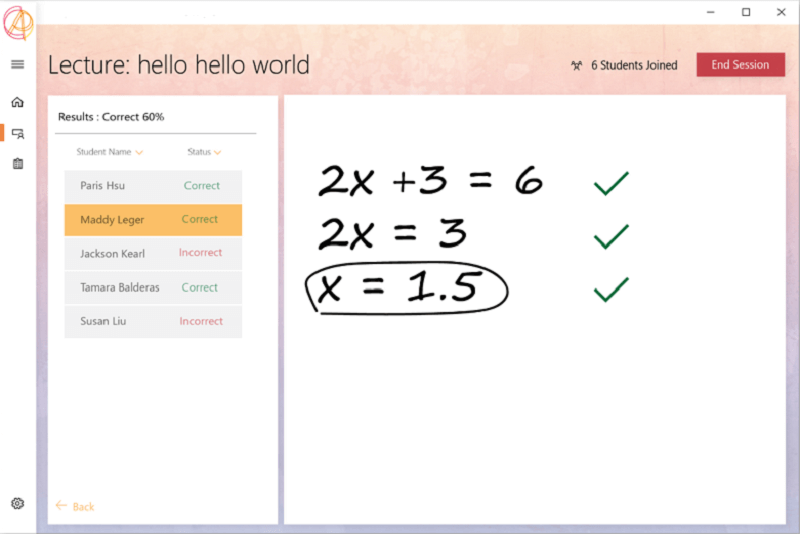Image resolution: width=800 pixels, height=534 pixels.
Task: View Tamara Balderas's submission
Action: (x=153, y=288)
